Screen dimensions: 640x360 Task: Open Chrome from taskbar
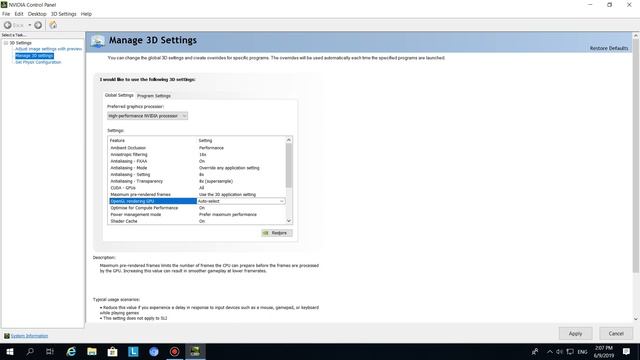154,351
